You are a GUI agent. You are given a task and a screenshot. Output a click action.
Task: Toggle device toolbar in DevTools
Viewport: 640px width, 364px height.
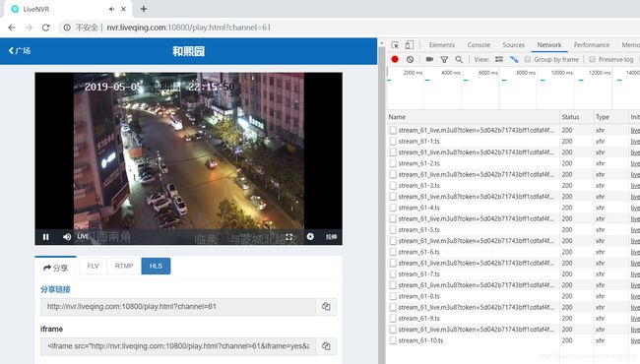click(410, 45)
